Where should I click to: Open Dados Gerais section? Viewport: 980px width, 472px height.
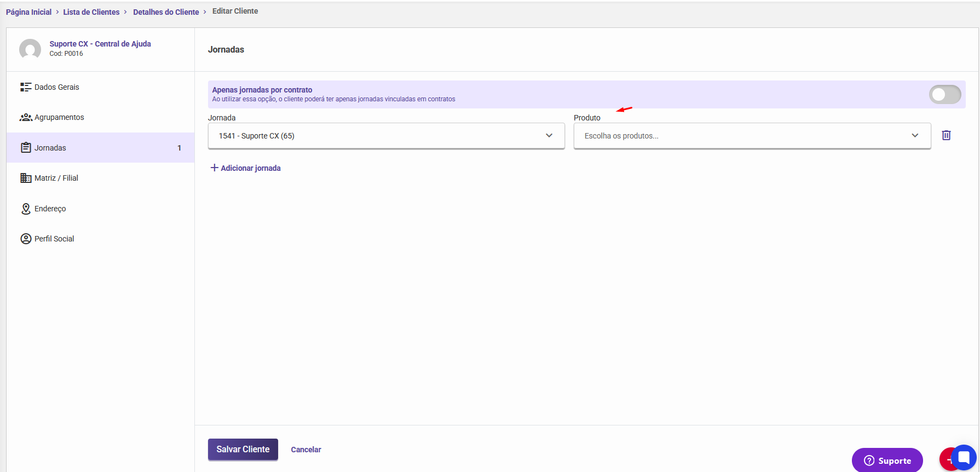click(x=101, y=87)
